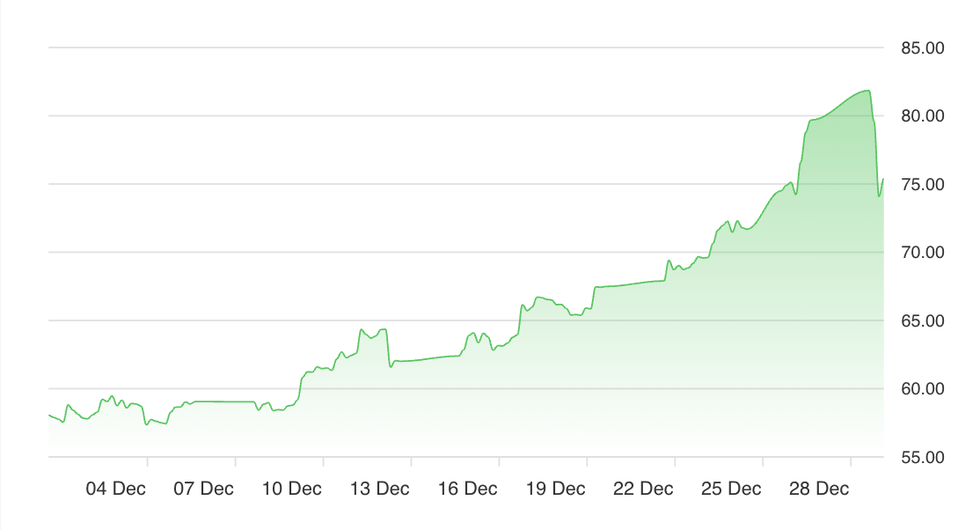Click the 22 Dec date label
The width and height of the screenshot is (980, 530).
coord(644,489)
